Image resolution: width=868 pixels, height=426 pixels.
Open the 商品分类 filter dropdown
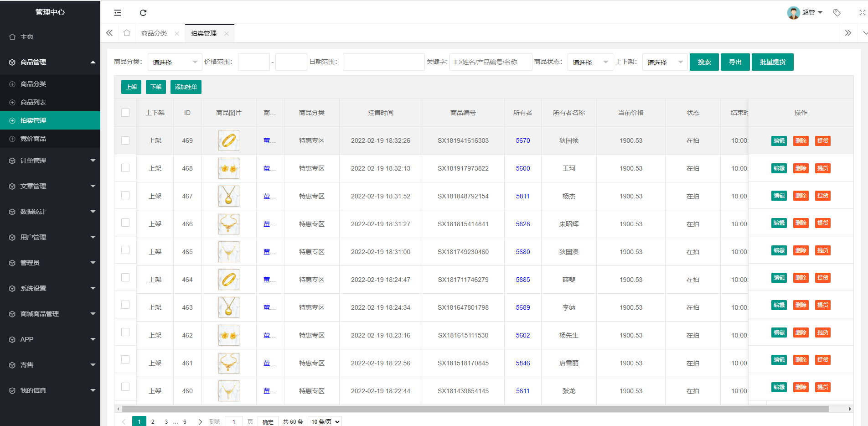click(175, 62)
